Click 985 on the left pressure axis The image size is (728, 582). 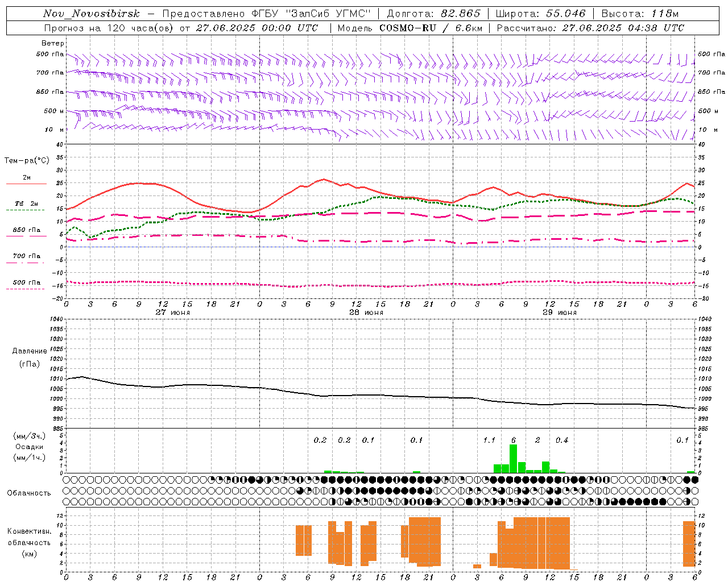coord(57,429)
